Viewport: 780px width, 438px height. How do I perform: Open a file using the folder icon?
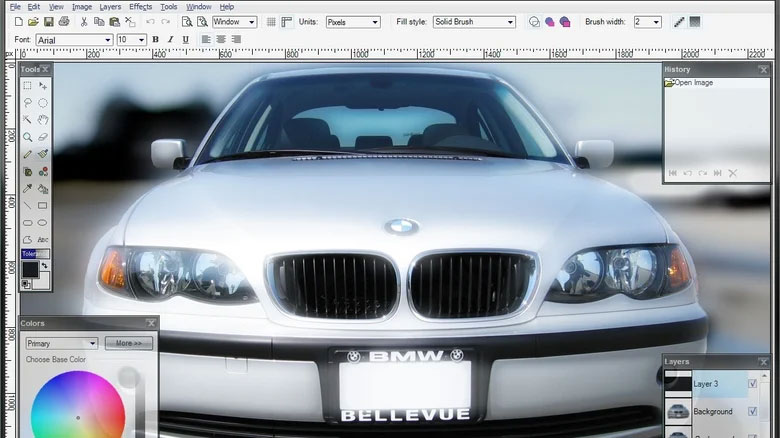[33, 22]
